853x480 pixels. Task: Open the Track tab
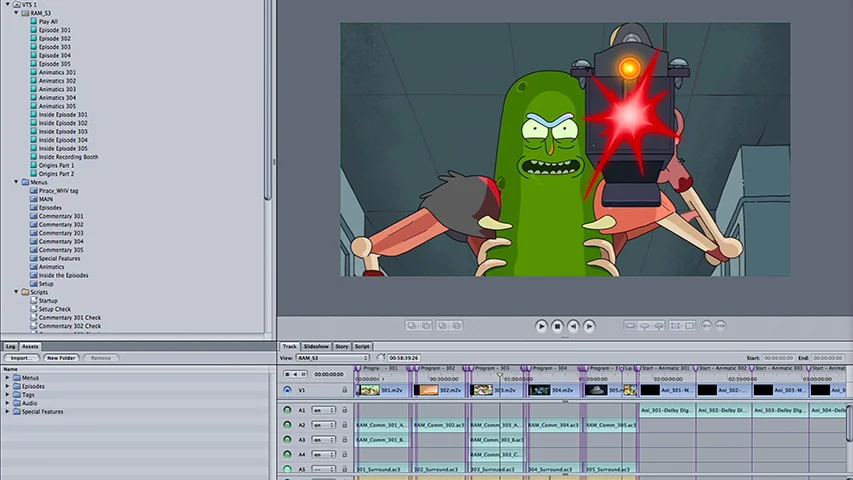point(289,346)
